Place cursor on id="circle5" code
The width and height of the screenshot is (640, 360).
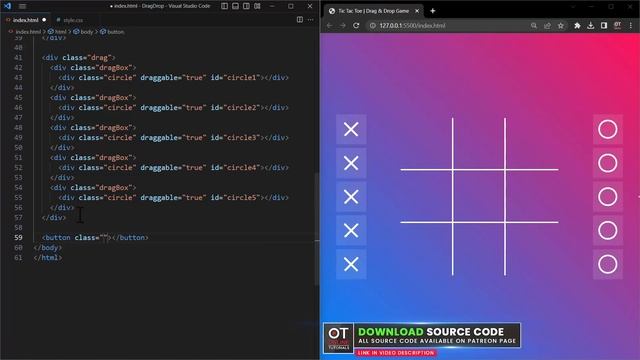click(x=235, y=198)
